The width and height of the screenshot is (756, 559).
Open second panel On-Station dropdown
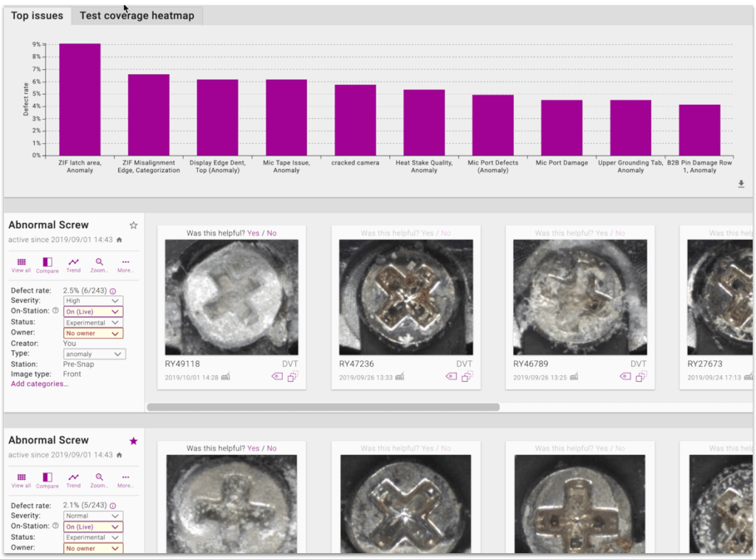[93, 527]
